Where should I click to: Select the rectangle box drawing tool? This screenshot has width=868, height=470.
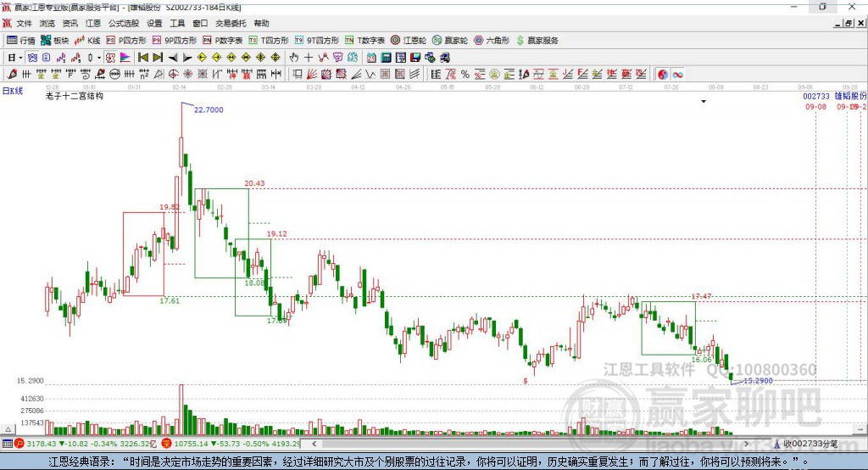point(298,75)
